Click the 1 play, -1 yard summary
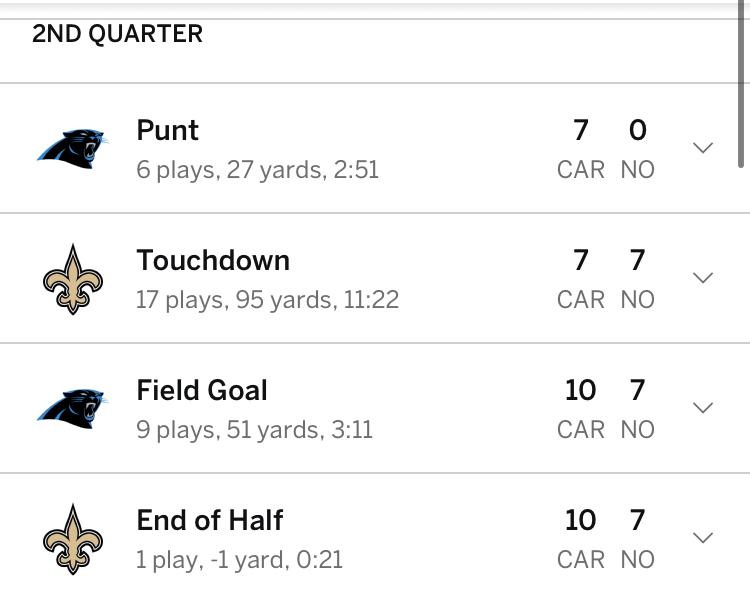750x600 pixels. click(x=239, y=560)
